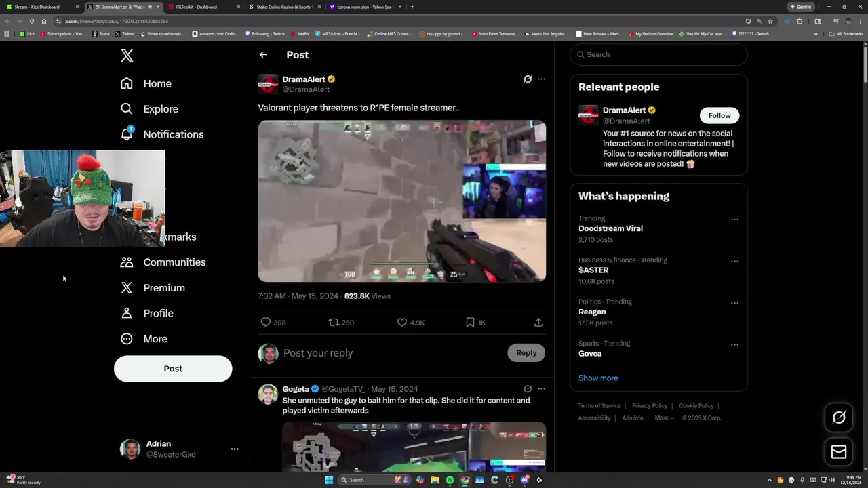Open the floating Grok button
This screenshot has width=868, height=488.
coord(839,418)
